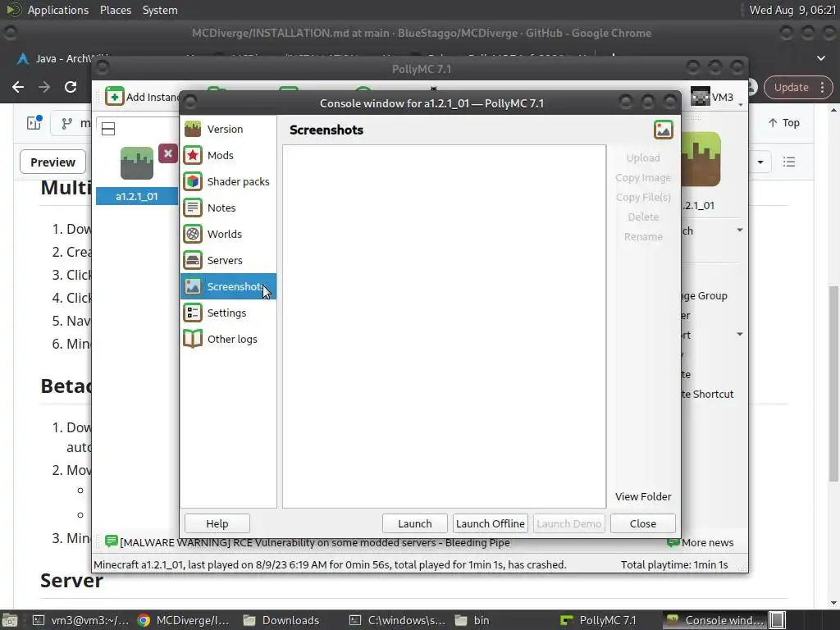Screen dimensions: 840x630
Task: Click total playtime status text
Action: pos(674,564)
